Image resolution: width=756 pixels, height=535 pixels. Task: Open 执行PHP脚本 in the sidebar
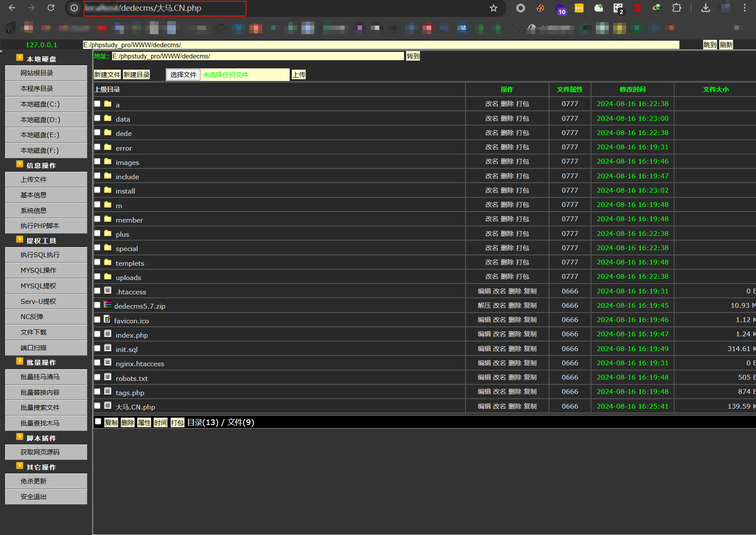[46, 226]
